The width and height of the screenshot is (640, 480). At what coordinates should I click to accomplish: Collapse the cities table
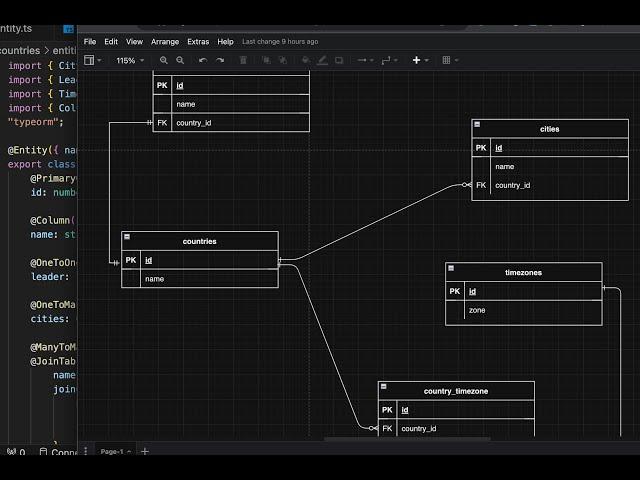477,124
